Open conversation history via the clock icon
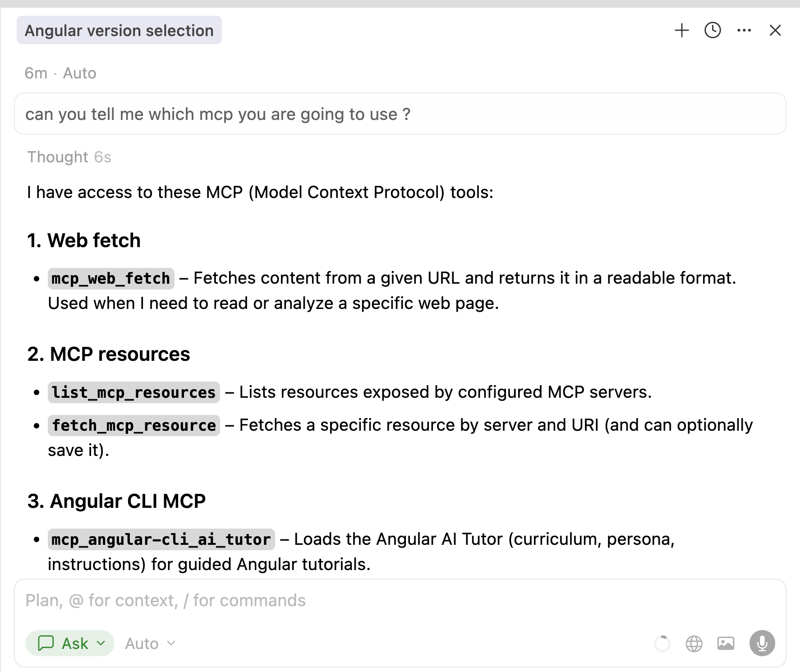This screenshot has height=672, width=800. (713, 30)
